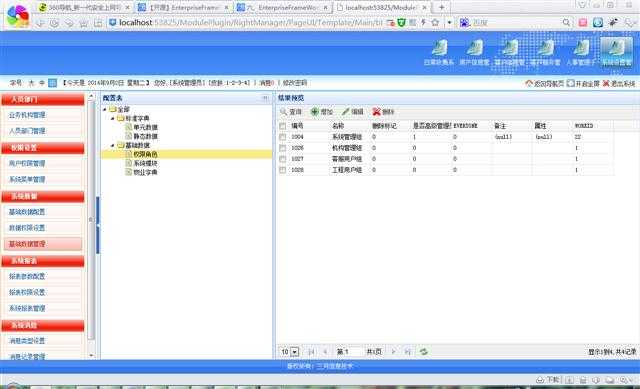Open 系统菜单管理 in left menu
This screenshot has height=389, width=640.
pos(27,179)
